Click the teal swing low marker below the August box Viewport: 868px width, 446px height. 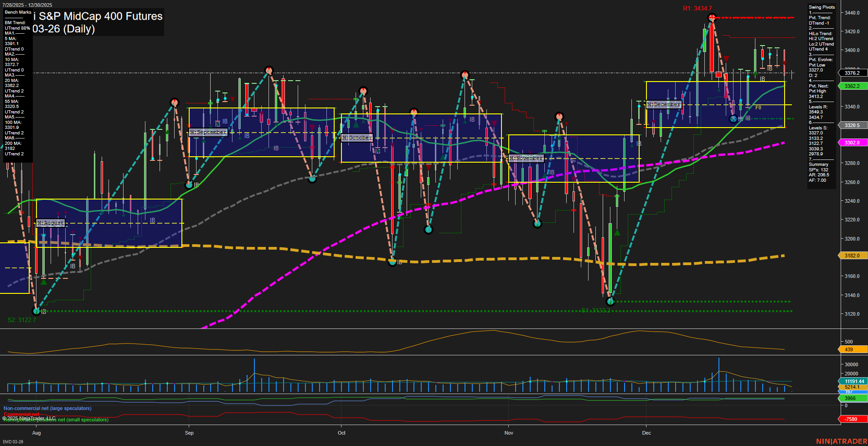pyautogui.click(x=36, y=311)
